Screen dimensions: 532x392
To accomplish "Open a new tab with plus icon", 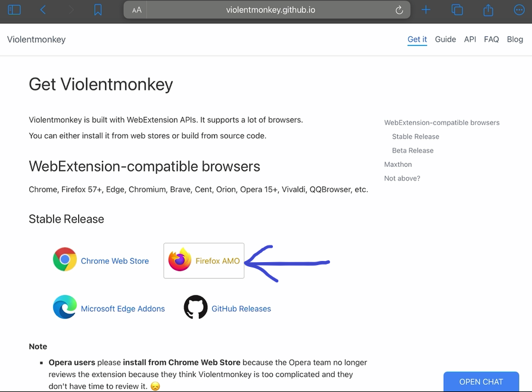I will [426, 10].
